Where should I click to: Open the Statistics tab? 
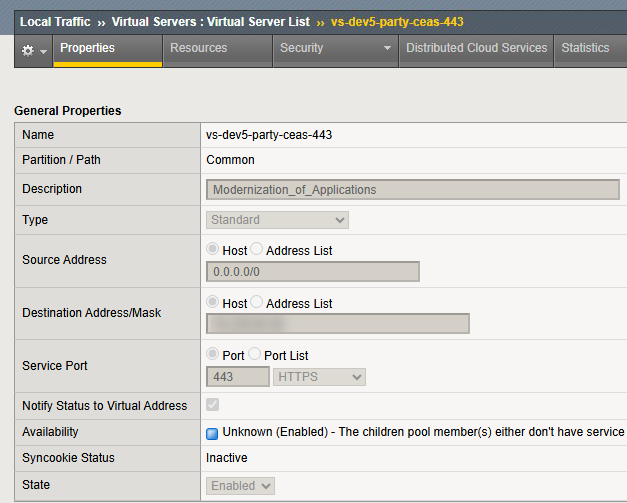click(585, 48)
